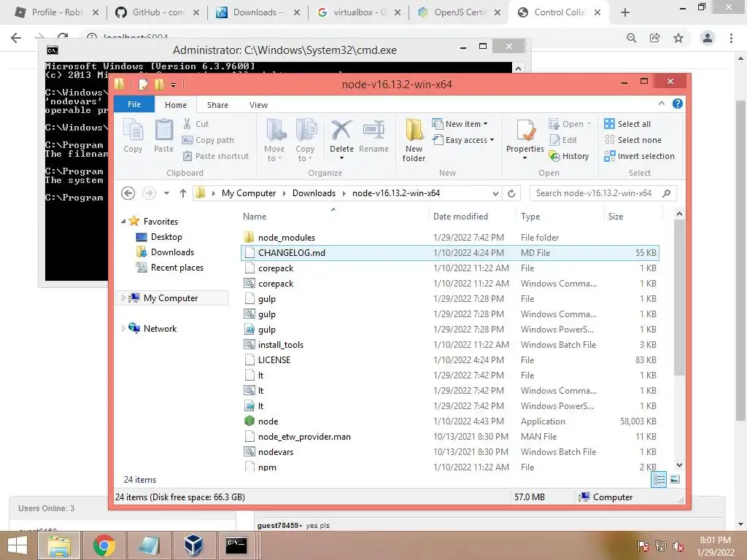Open recent locations dropdown arrow
This screenshot has width=747, height=560.
[x=166, y=192]
